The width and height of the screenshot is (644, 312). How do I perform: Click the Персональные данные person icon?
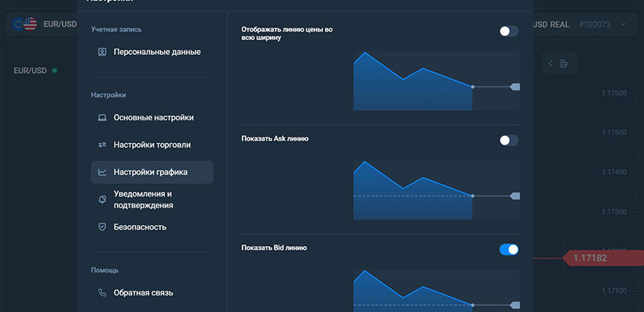(102, 52)
